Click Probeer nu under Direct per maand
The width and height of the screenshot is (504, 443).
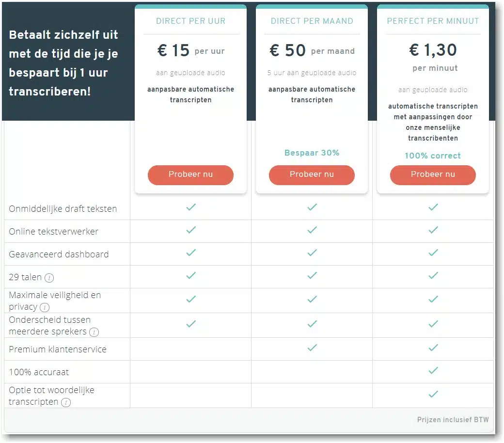pyautogui.click(x=312, y=175)
